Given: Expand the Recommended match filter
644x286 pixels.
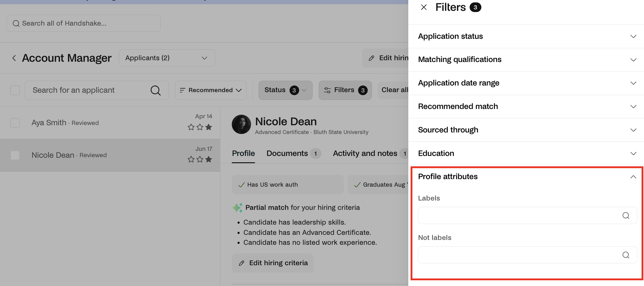Looking at the screenshot, I should [x=526, y=107].
